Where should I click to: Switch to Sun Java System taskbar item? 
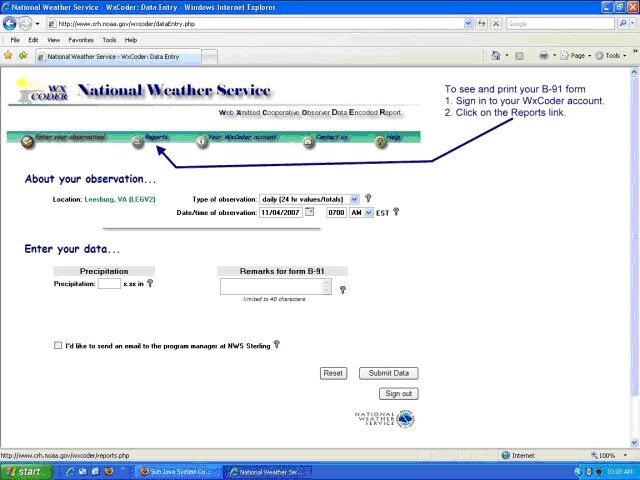[x=178, y=472]
